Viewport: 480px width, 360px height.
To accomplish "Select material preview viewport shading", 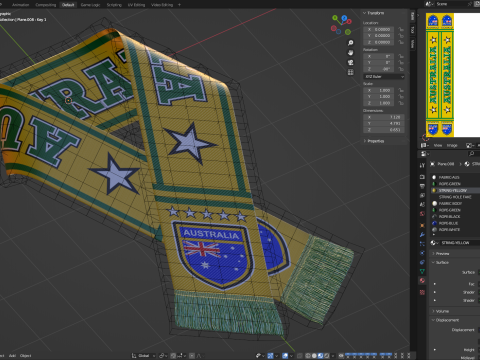I will [320, 356].
